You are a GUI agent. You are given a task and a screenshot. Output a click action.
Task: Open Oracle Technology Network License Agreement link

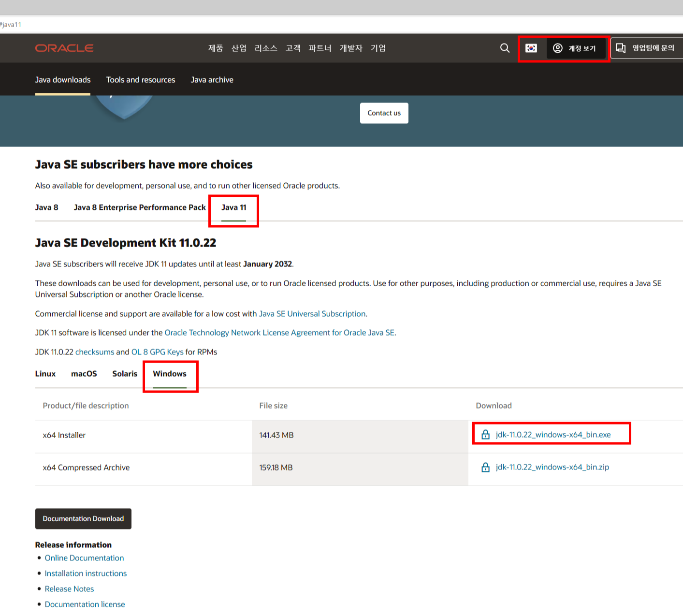click(279, 333)
